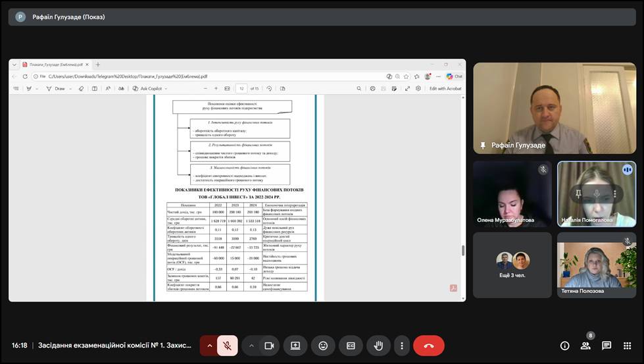Screen dimensions: 644x364
Task: Turn on captions in the call bar
Action: 351,346
